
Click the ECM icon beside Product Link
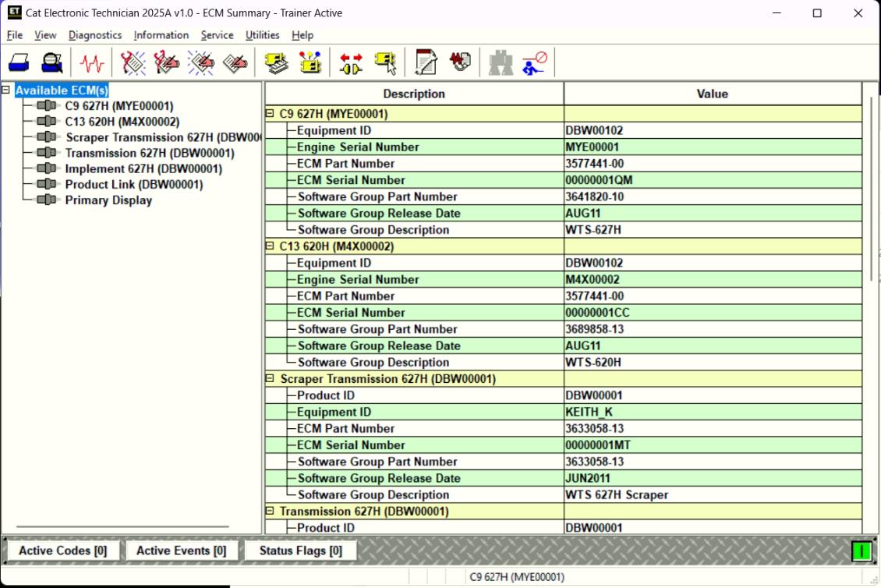pos(46,184)
